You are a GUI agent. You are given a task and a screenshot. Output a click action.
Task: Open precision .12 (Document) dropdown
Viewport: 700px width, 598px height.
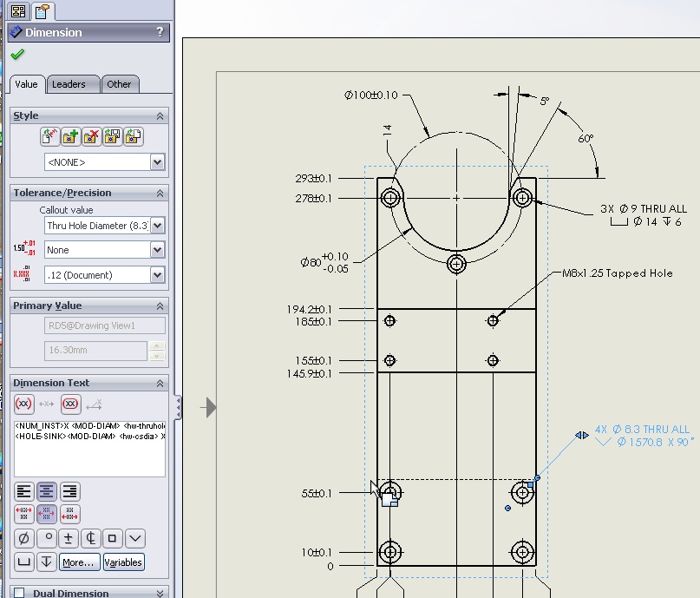pos(157,274)
